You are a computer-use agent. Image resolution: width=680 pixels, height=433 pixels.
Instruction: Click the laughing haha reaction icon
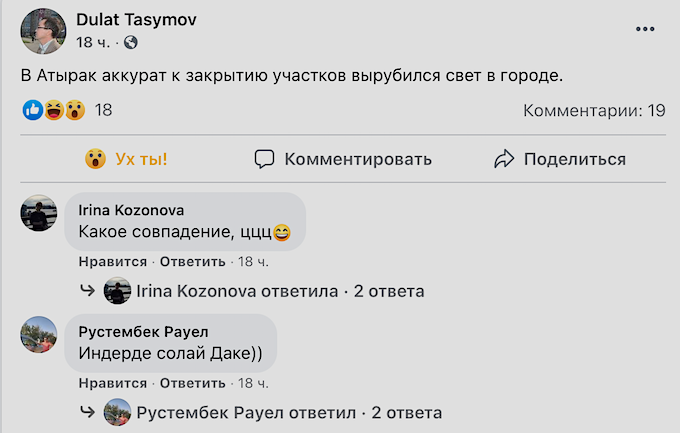[54, 110]
